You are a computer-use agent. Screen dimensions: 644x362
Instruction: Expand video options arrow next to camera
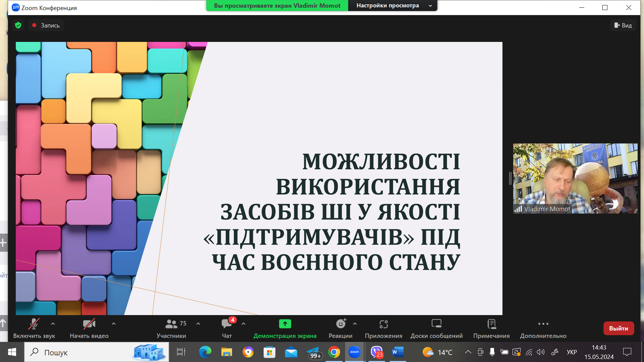click(x=114, y=324)
